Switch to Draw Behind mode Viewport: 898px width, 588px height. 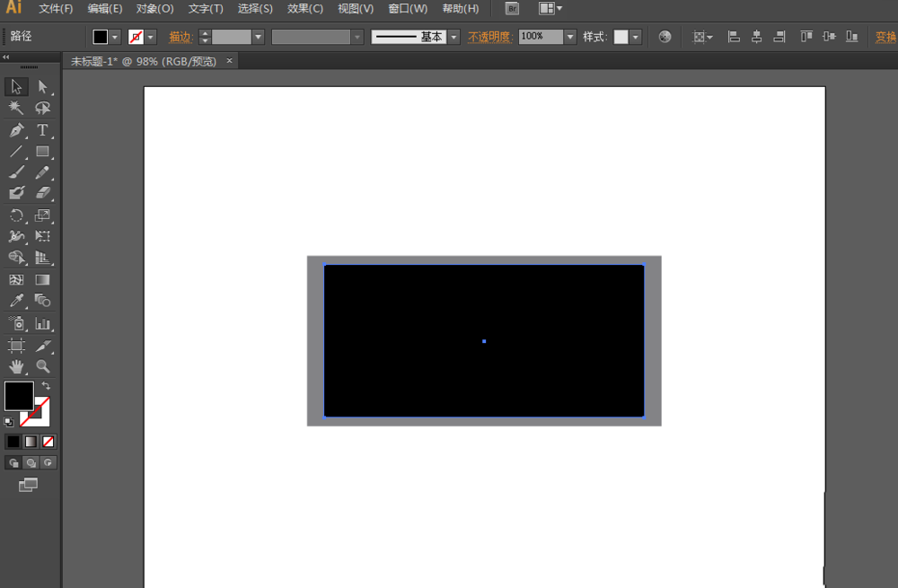point(31,463)
